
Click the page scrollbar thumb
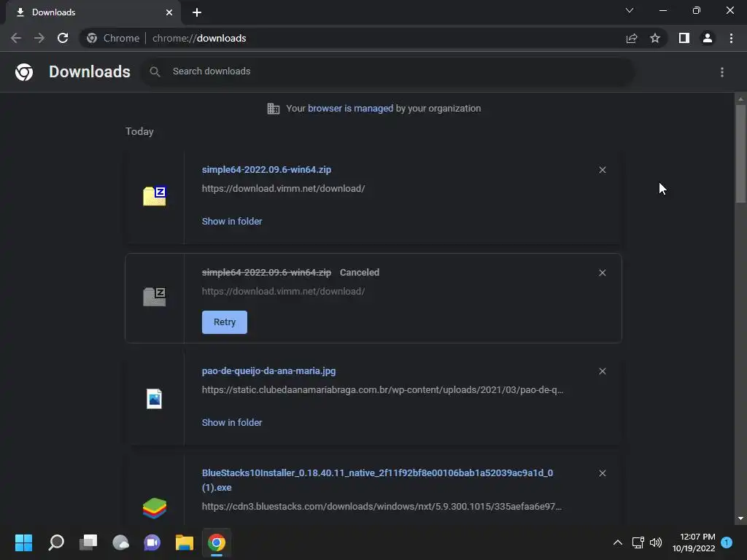coord(740,154)
